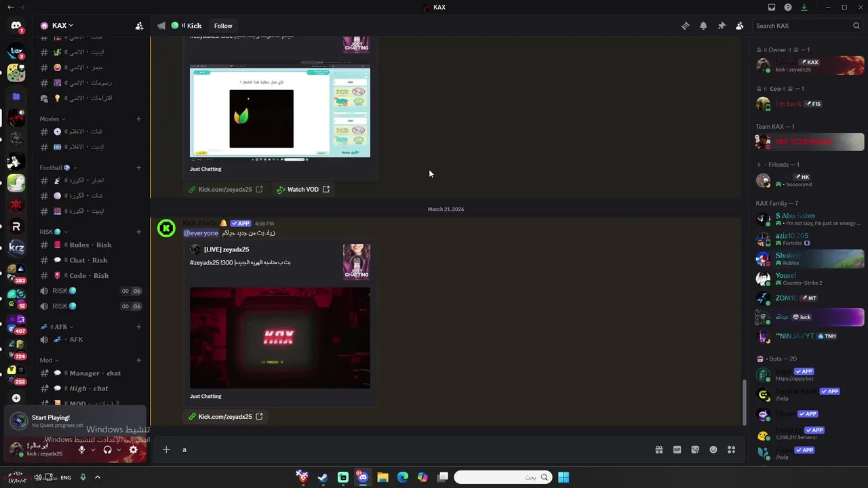Click the green download update icon
868x488 pixels.
click(x=804, y=7)
